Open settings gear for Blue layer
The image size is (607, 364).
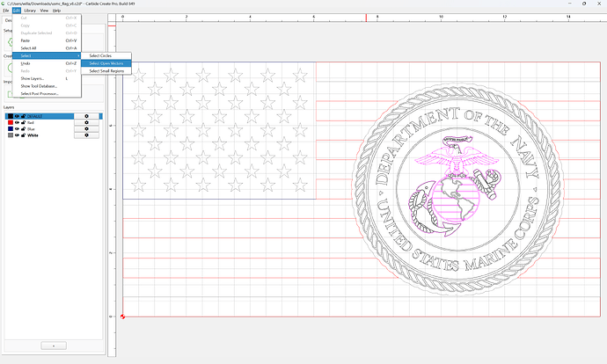point(86,129)
